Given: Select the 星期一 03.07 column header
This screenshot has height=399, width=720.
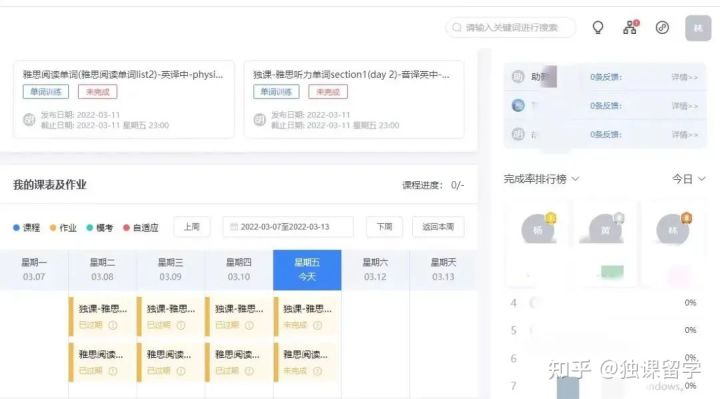Looking at the screenshot, I should pyautogui.click(x=34, y=270).
